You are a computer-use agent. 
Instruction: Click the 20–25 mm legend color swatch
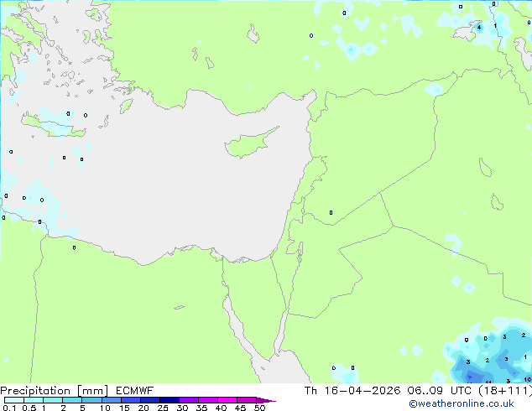point(150,400)
